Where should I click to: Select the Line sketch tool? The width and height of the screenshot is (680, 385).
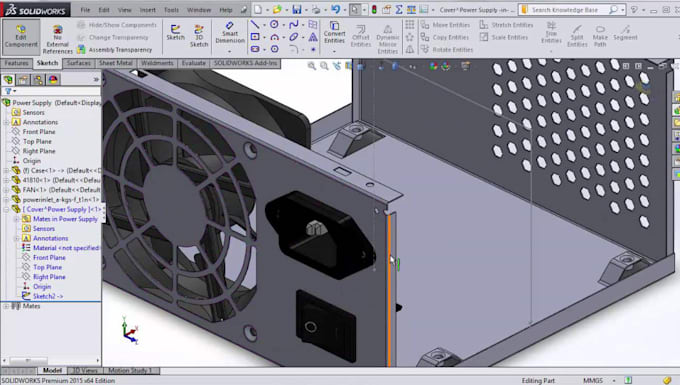click(255, 25)
